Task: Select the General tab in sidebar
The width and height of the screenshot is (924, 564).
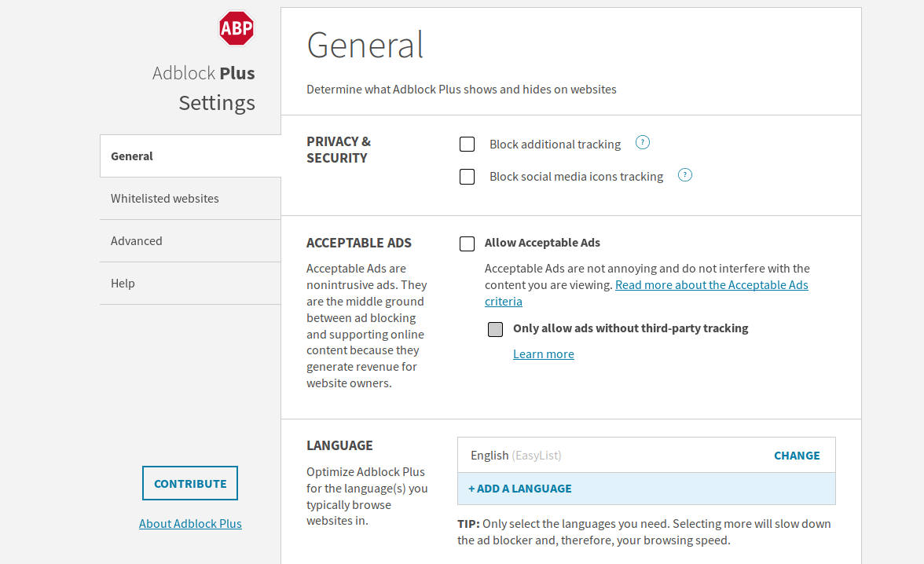Action: point(190,156)
